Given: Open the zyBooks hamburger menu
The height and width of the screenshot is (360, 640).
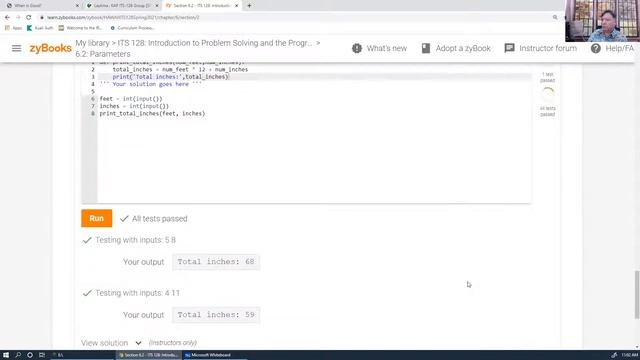Looking at the screenshot, I should [x=16, y=49].
